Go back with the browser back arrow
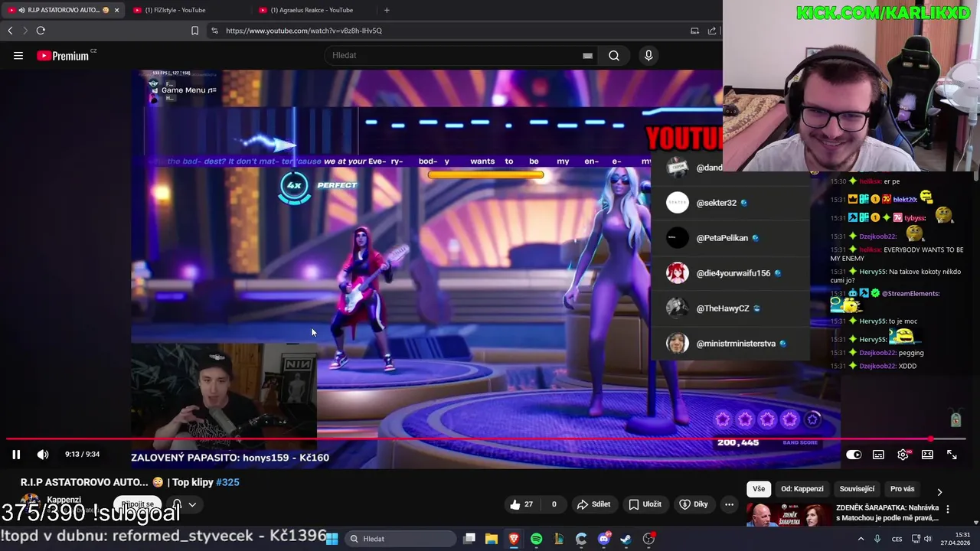Image resolution: width=980 pixels, height=551 pixels. tap(10, 31)
